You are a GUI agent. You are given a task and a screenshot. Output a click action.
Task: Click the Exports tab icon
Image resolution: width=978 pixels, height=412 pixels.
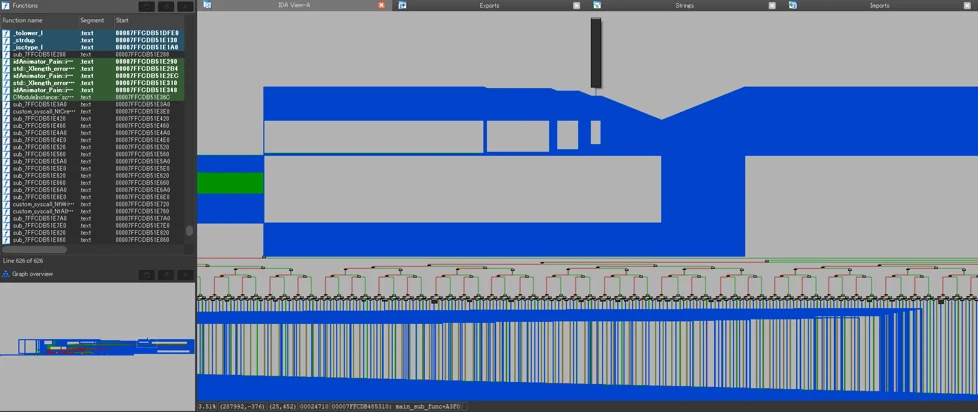pos(403,5)
